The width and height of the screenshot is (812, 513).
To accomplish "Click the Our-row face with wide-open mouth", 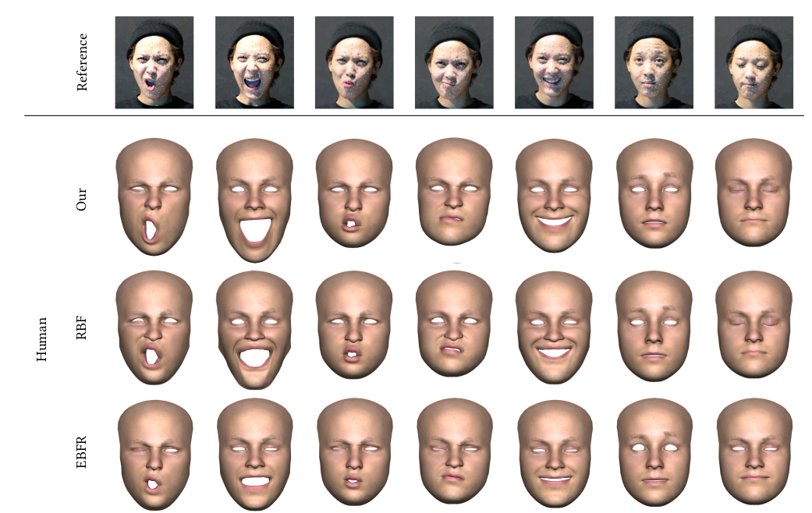I will pyautogui.click(x=254, y=200).
